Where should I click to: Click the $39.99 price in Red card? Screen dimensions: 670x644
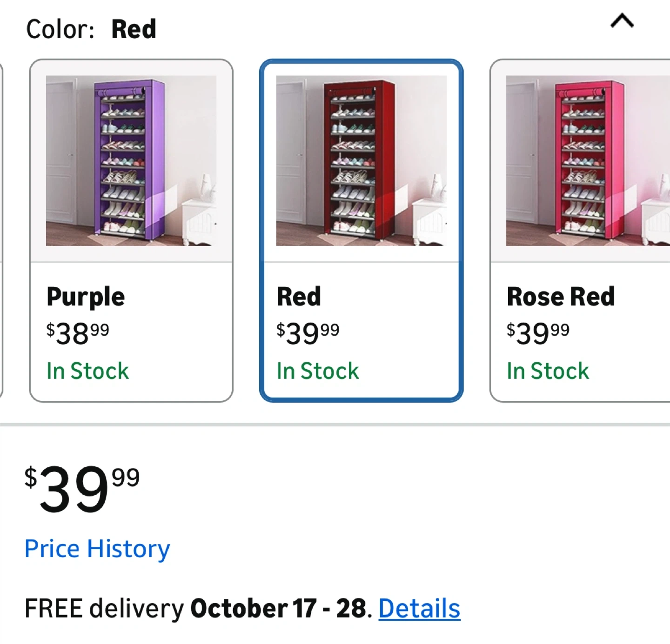(x=308, y=333)
